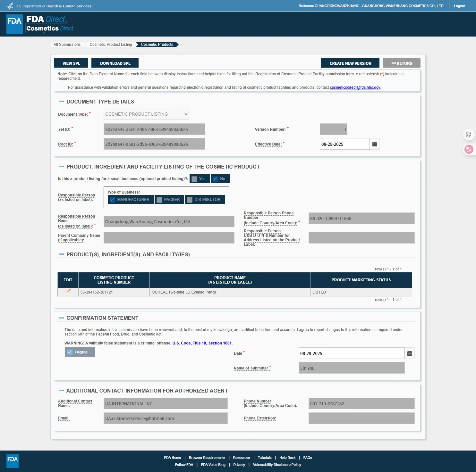
Task: Click the authorized agent Email field
Action: [x=166, y=418]
